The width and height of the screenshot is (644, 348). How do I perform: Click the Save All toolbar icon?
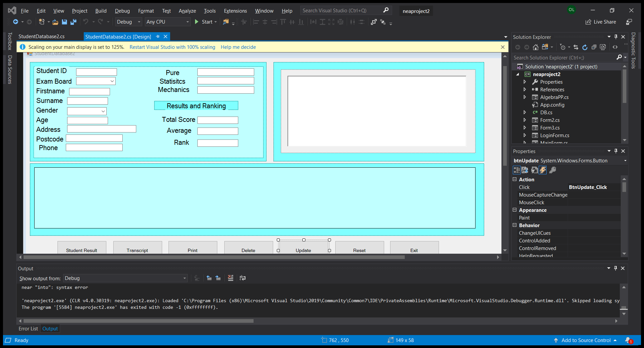(x=73, y=22)
